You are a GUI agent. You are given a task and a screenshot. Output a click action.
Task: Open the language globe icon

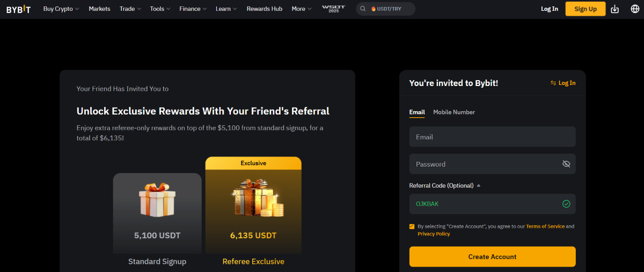[635, 9]
